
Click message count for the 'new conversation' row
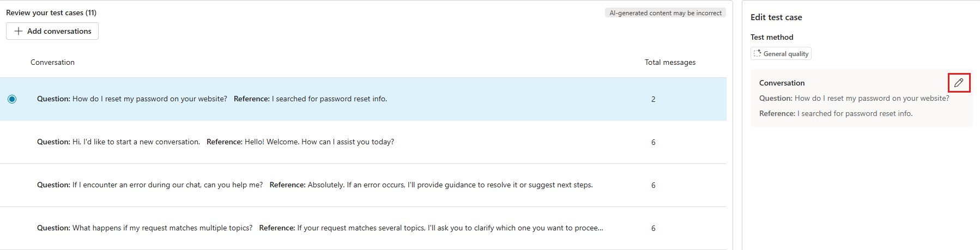tap(653, 142)
